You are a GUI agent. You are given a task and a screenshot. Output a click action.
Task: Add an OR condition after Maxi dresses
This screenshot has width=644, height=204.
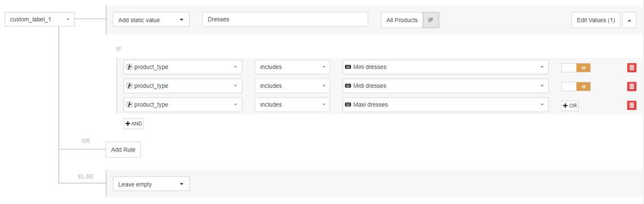[569, 105]
